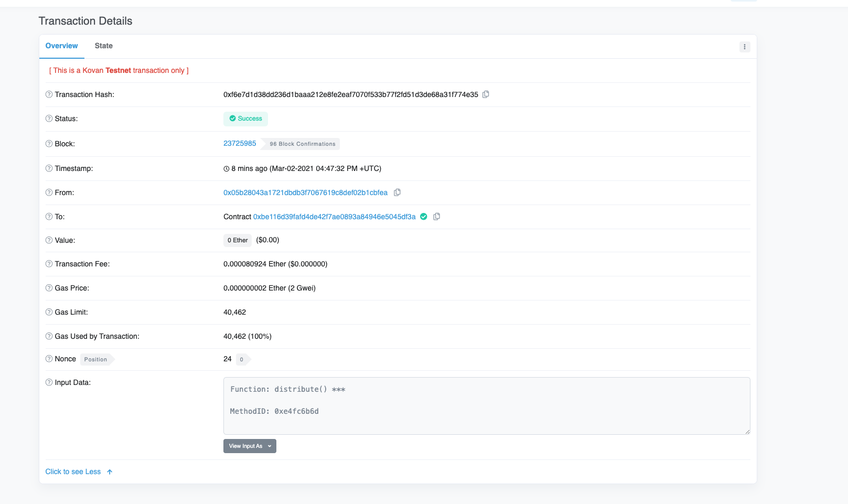
Task: Open the View Input As dropdown
Action: coord(250,446)
